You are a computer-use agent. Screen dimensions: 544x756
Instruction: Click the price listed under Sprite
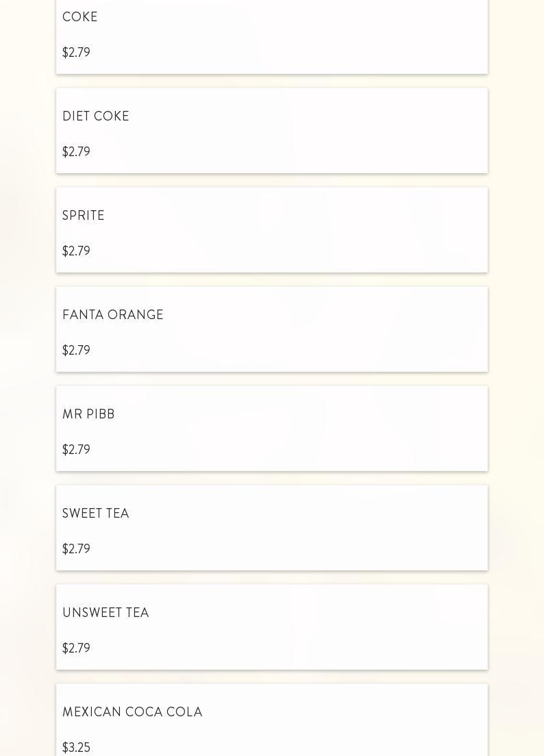(76, 251)
